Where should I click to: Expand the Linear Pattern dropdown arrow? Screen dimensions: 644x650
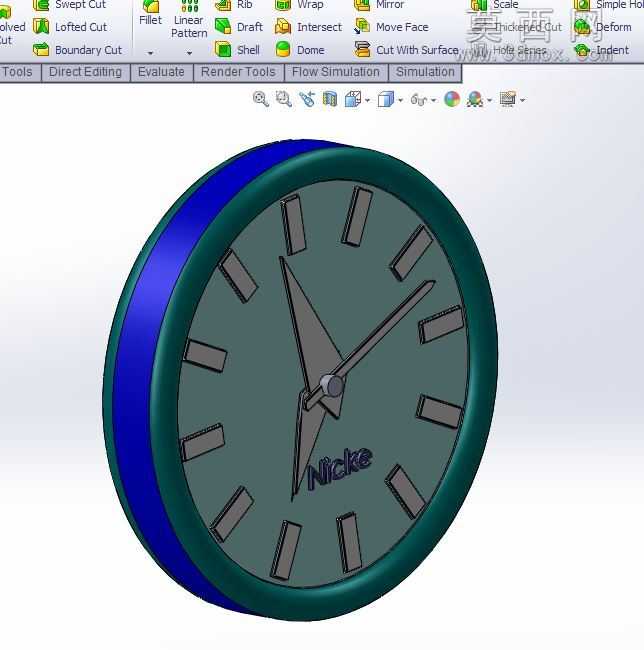(189, 53)
